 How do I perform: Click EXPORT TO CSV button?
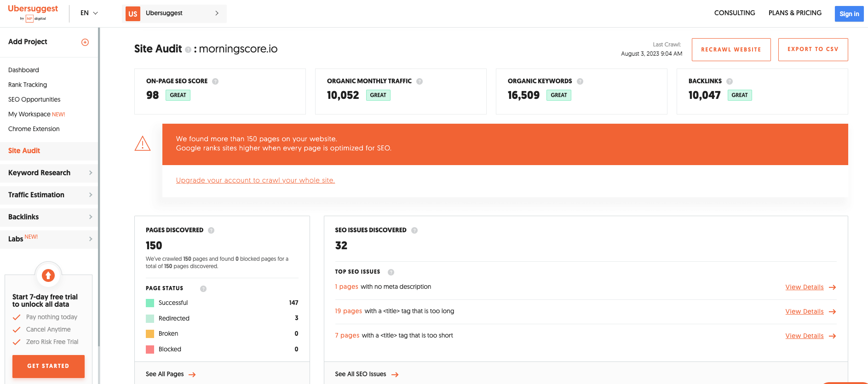(813, 50)
